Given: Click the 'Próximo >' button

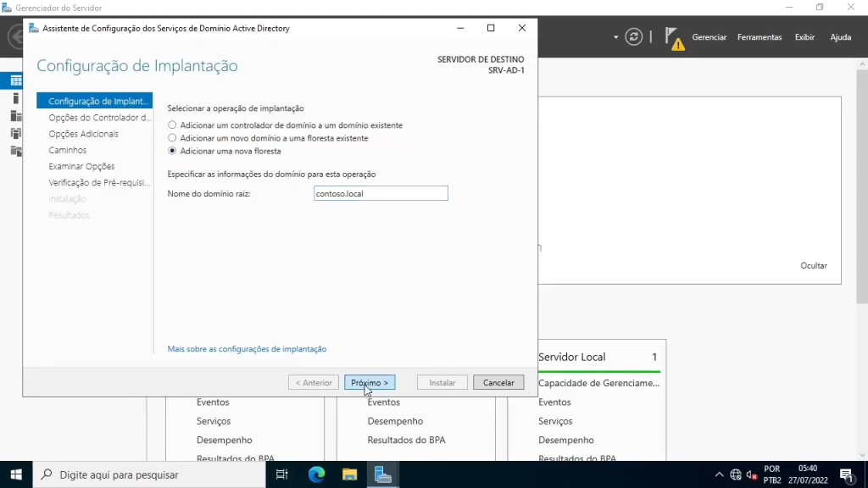Looking at the screenshot, I should (x=370, y=382).
